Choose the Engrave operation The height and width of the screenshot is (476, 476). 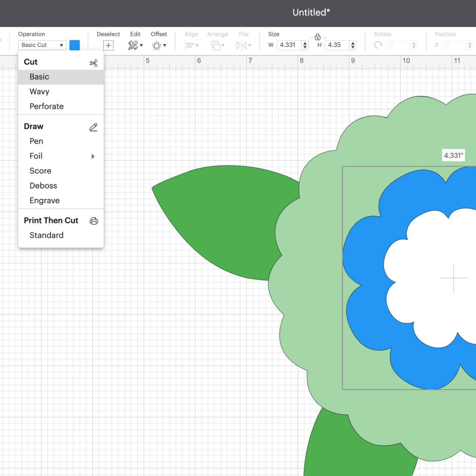pos(44,201)
